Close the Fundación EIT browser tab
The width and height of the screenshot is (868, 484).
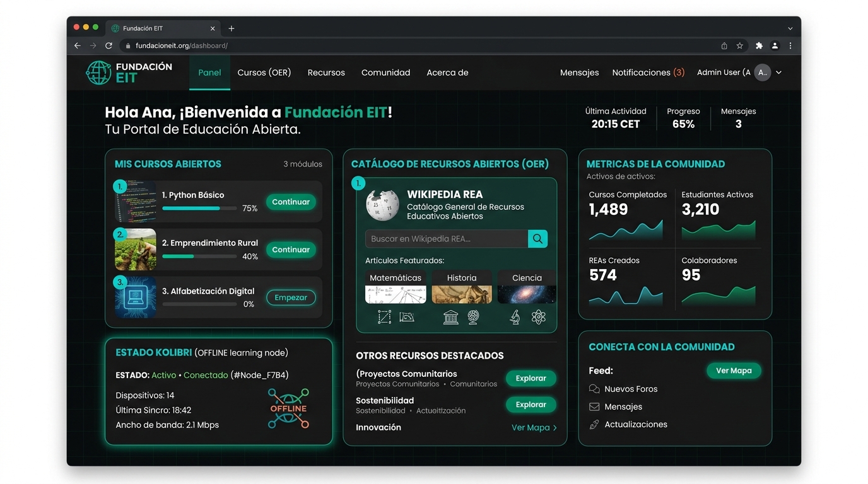213,28
